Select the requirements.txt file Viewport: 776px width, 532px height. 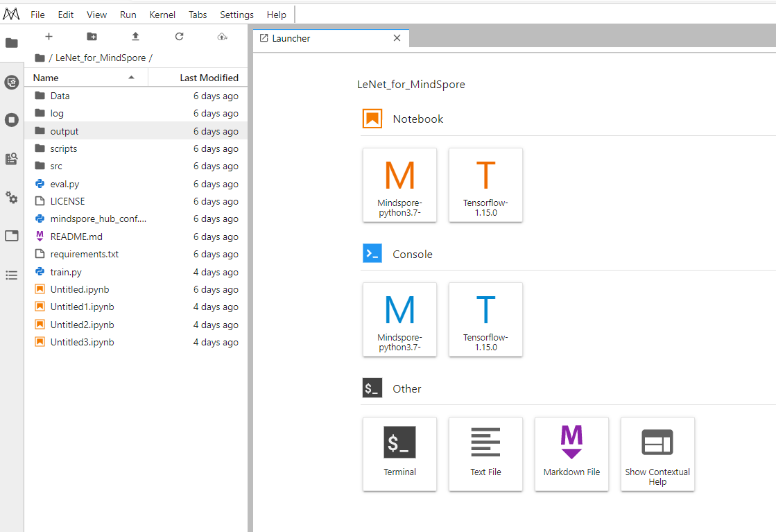(136, 254)
